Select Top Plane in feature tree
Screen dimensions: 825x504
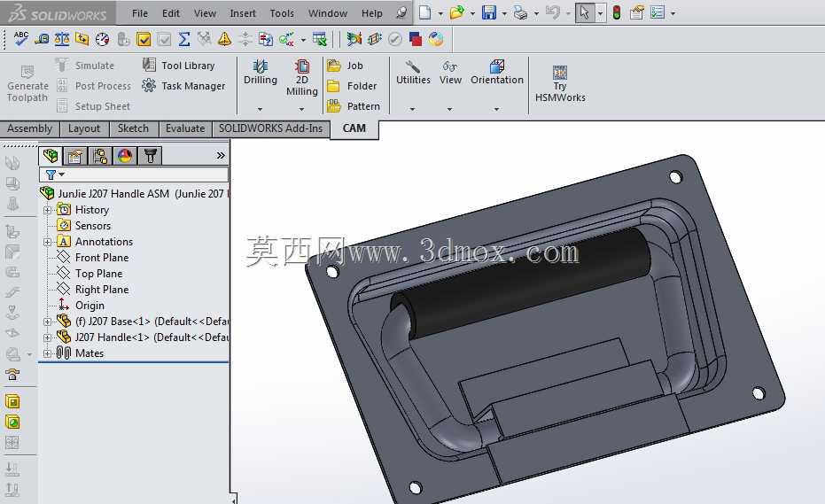(x=98, y=274)
